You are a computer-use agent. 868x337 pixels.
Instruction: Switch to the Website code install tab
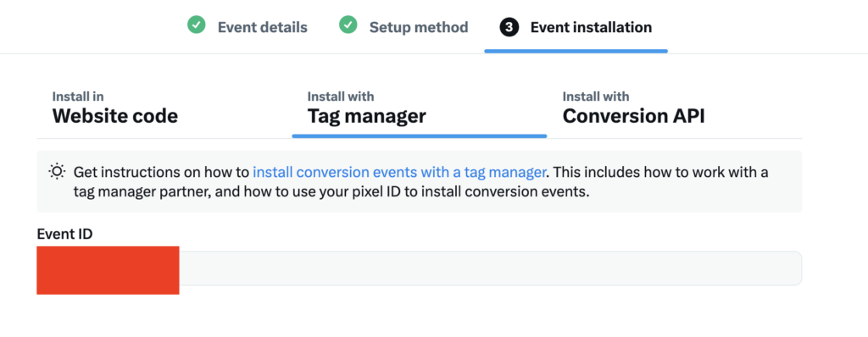(115, 108)
